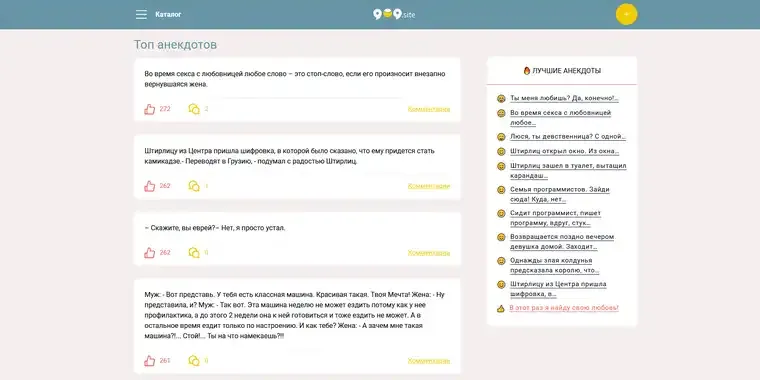This screenshot has width=760, height=380.
Task: Click smiley icon beside 'Ты меня любишь?'
Action: pos(501,99)
